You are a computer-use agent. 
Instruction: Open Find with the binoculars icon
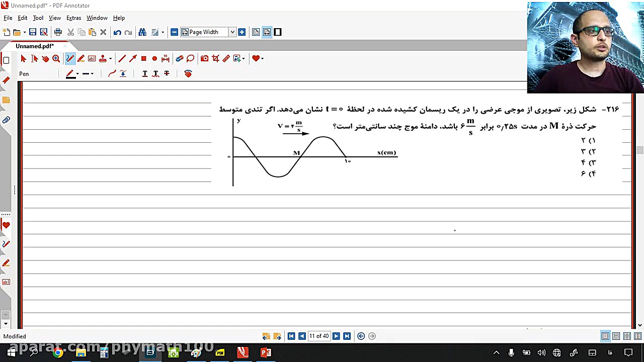[x=142, y=32]
